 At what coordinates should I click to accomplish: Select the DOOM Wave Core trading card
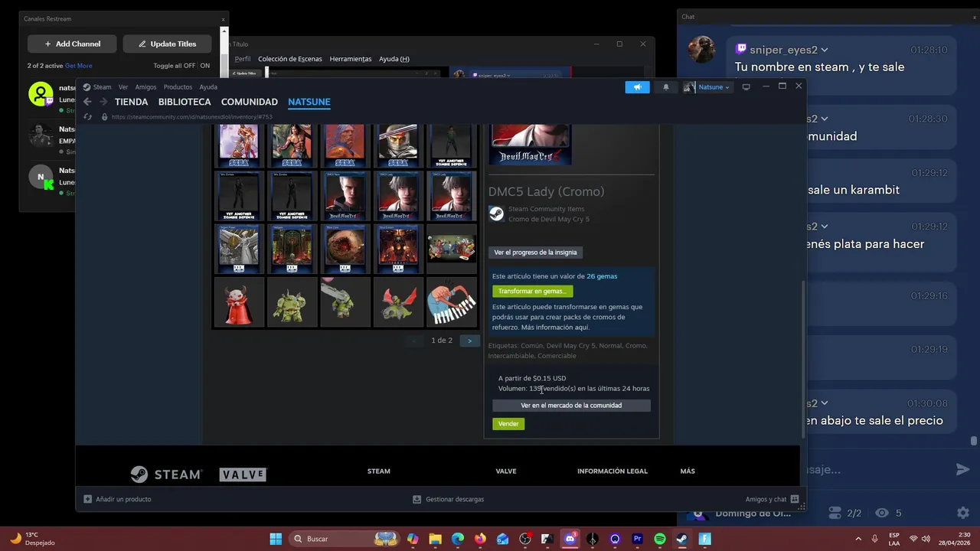tap(345, 249)
